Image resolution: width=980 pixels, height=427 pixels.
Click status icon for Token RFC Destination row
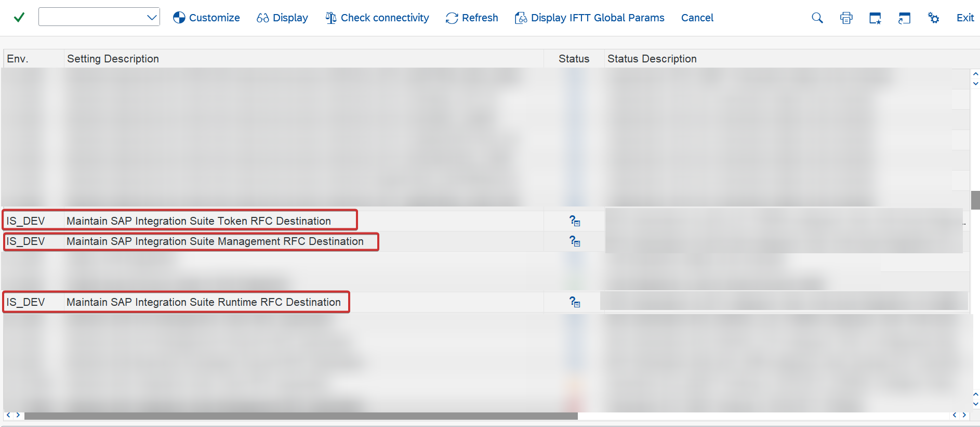(x=574, y=221)
